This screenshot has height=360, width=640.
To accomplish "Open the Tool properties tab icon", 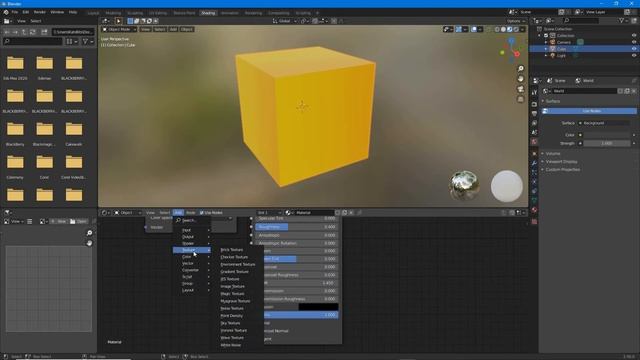I will coord(534,93).
